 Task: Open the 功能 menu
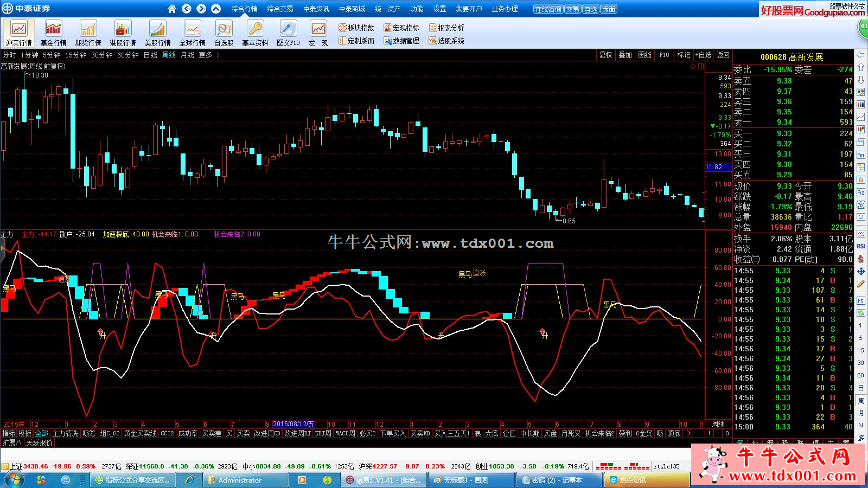click(x=417, y=9)
